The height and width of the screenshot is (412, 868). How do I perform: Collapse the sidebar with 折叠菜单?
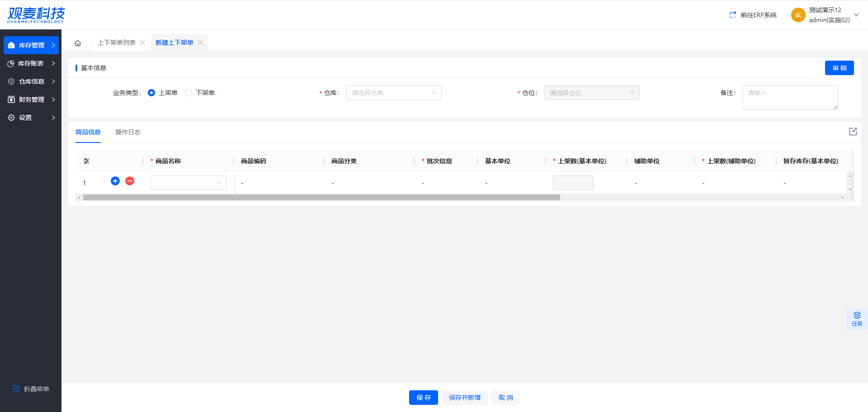(31, 389)
